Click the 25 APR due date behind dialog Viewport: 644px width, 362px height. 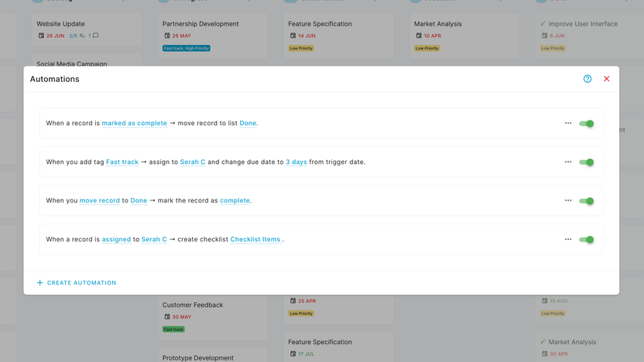coord(303,301)
